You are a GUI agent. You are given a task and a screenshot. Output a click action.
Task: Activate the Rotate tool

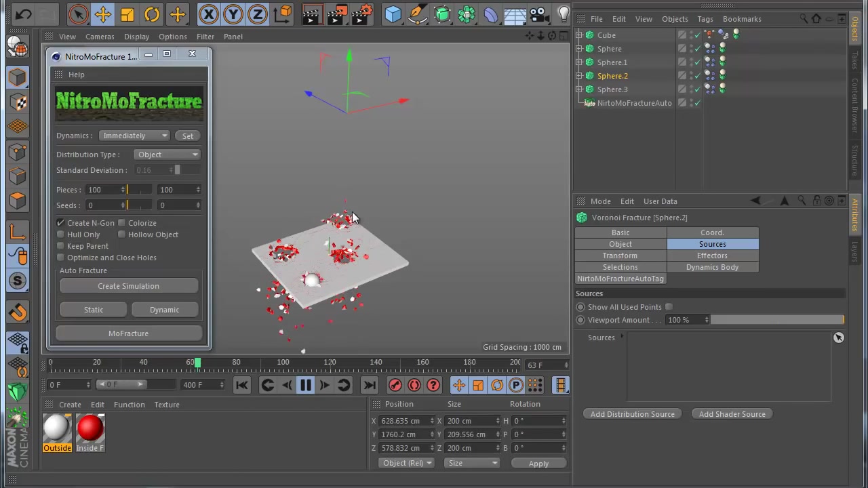(x=152, y=14)
